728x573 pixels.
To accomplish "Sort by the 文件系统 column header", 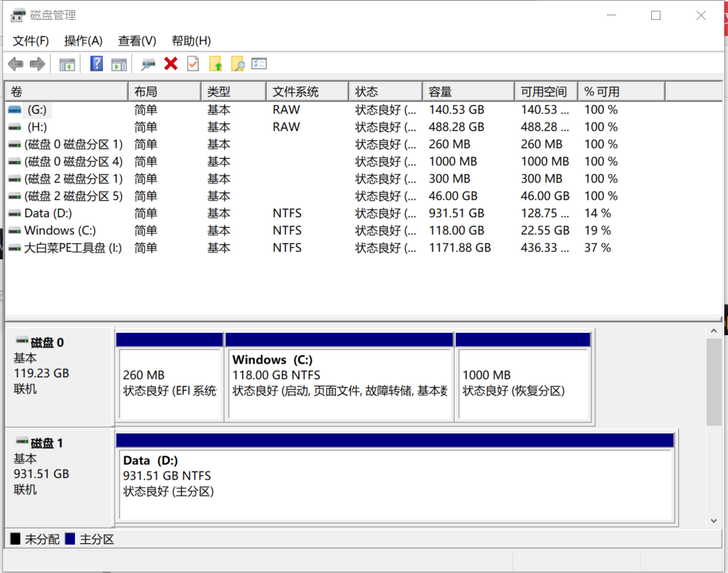I will pyautogui.click(x=308, y=91).
